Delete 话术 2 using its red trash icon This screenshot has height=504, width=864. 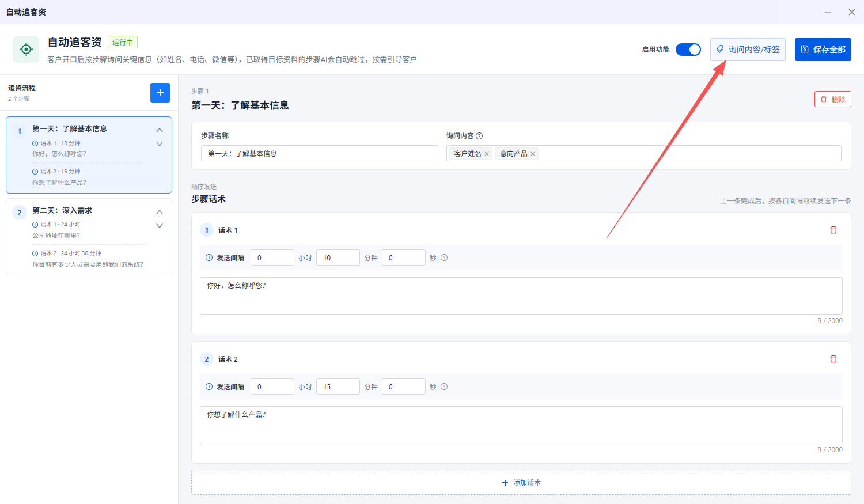[x=833, y=359]
